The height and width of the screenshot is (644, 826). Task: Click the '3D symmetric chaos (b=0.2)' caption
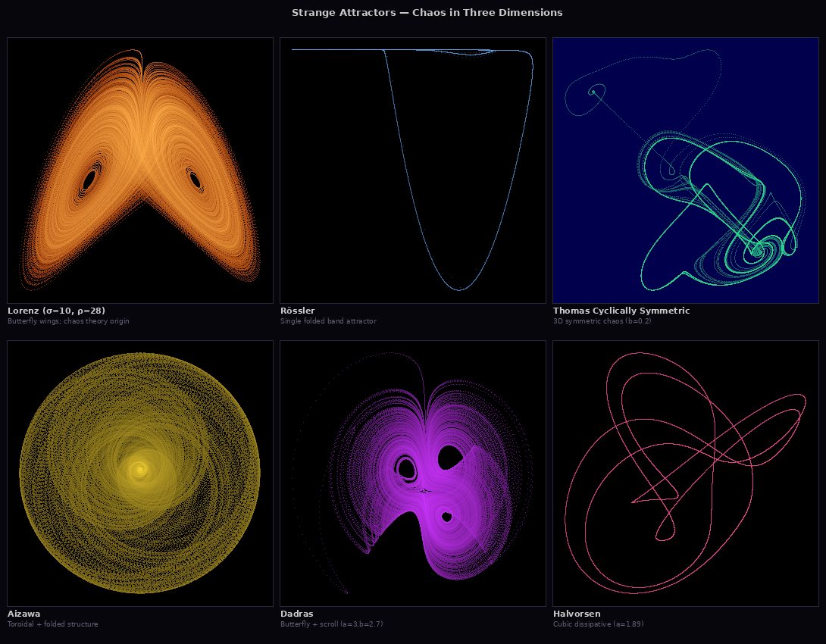point(601,320)
